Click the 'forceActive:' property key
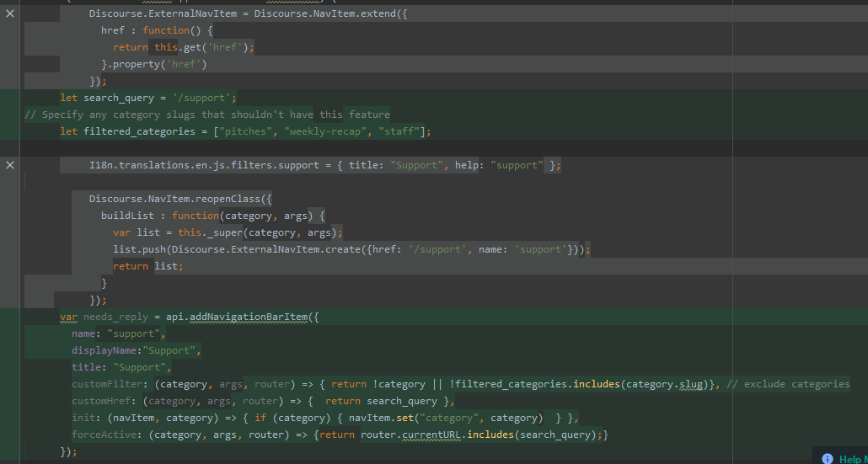Image resolution: width=868 pixels, height=464 pixels. 107,435
